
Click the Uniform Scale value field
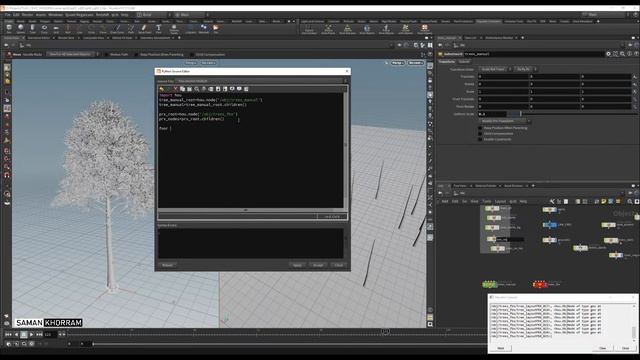(492, 114)
